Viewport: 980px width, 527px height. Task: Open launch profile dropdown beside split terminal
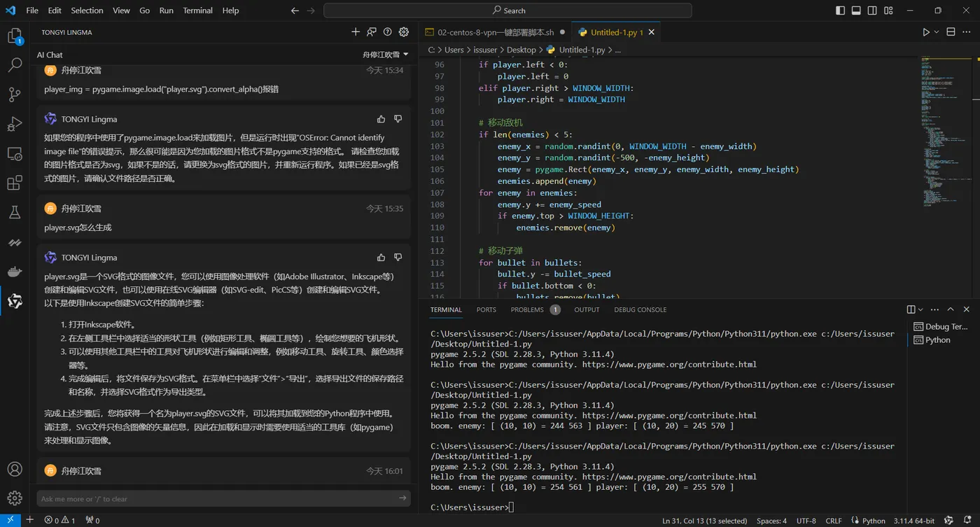click(x=920, y=309)
